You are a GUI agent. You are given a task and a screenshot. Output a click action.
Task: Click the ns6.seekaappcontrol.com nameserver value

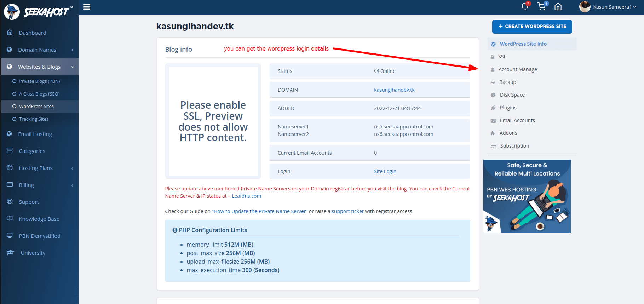pyautogui.click(x=403, y=134)
